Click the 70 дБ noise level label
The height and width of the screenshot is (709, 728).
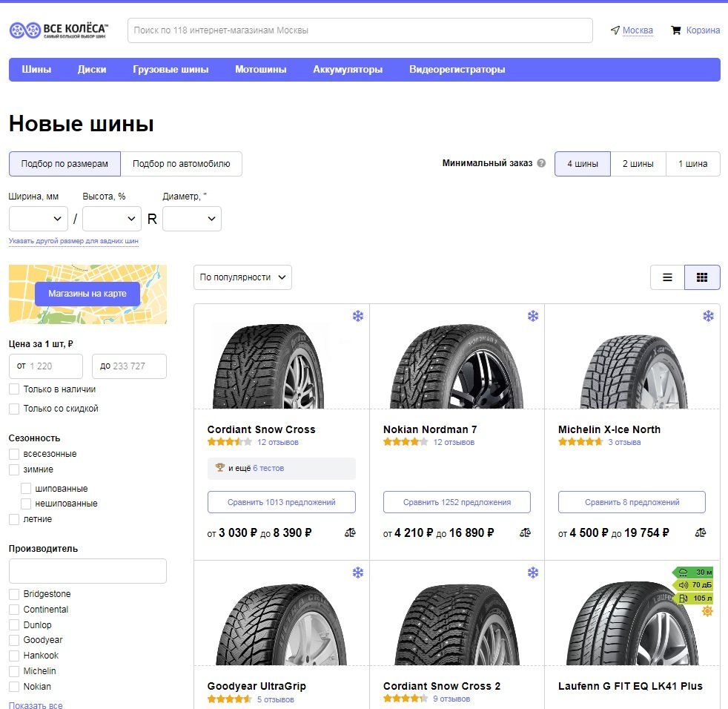point(693,585)
